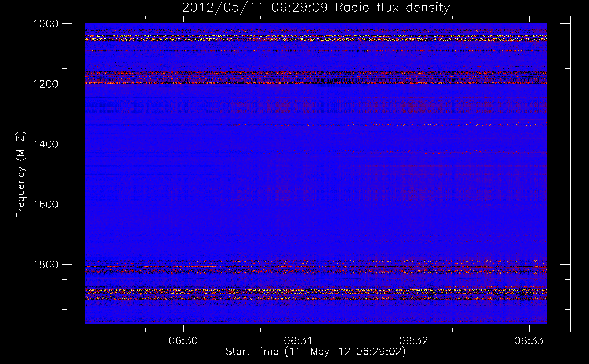The height and width of the screenshot is (364, 589).
Task: Click the plot title '2012/05/11 06:29:09 Radio flux density'
Action: [316, 7]
